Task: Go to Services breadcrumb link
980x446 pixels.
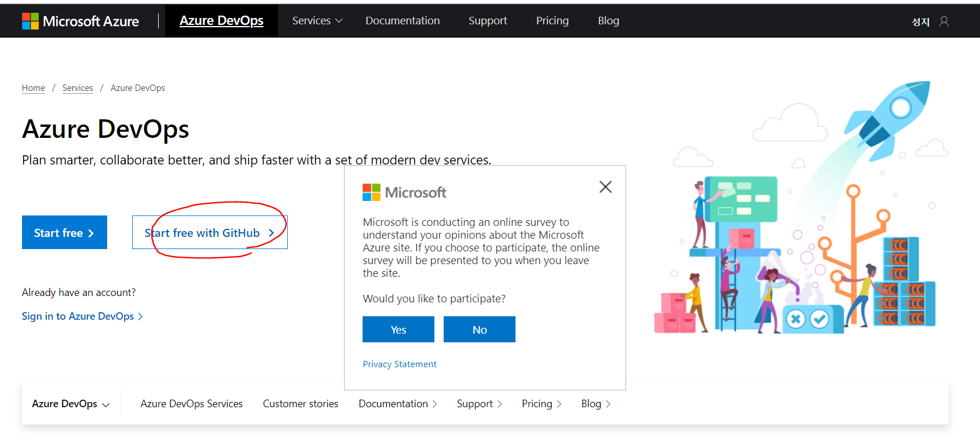Action: point(78,88)
